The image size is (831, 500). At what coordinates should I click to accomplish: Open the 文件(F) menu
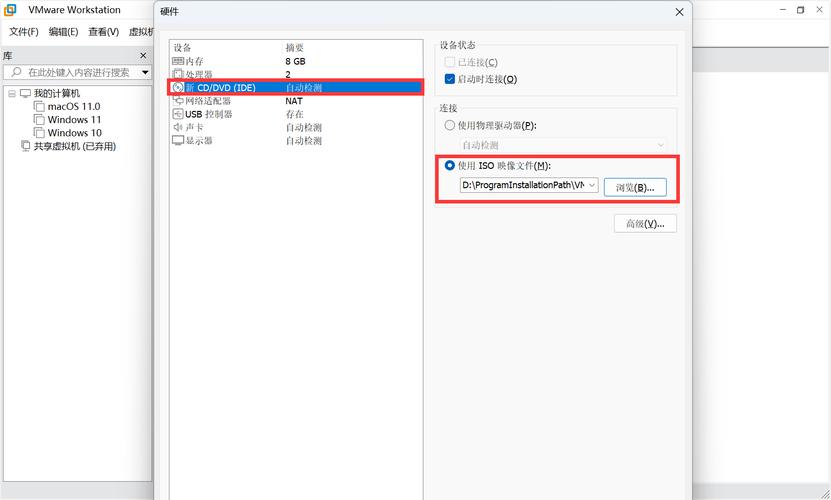24,32
